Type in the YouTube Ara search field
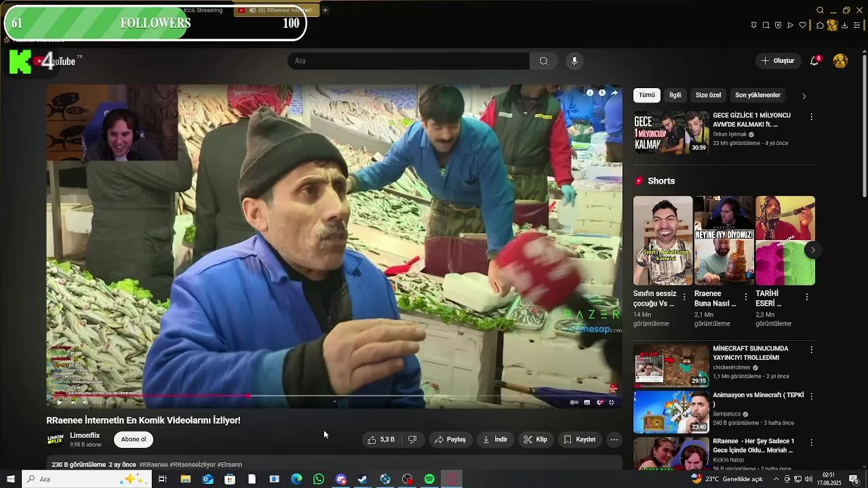 [409, 61]
